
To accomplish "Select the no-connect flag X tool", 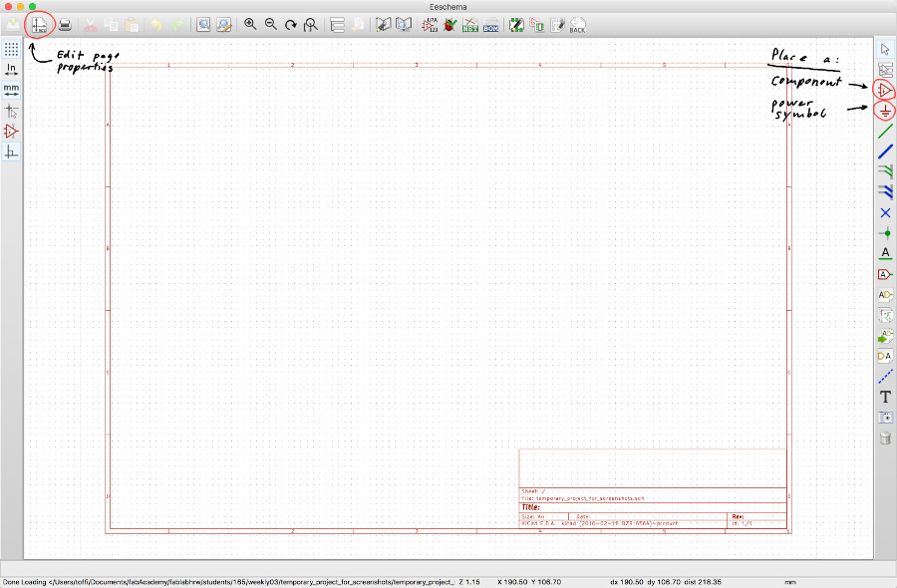I will coord(885,213).
